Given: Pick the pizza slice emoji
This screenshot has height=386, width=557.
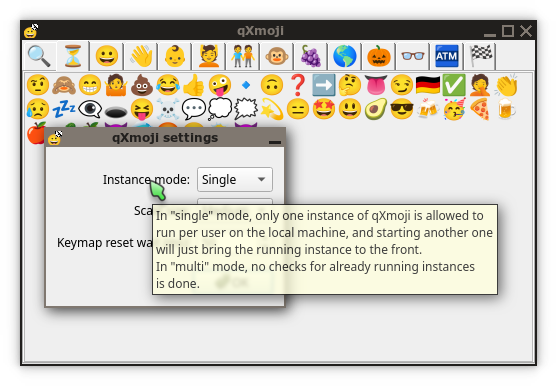Looking at the screenshot, I should point(480,109).
